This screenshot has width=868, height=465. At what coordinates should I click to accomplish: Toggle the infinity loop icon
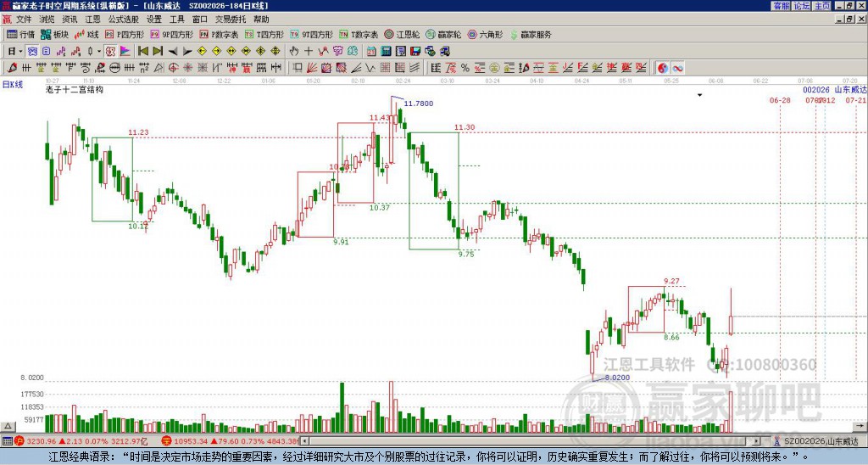click(x=677, y=68)
